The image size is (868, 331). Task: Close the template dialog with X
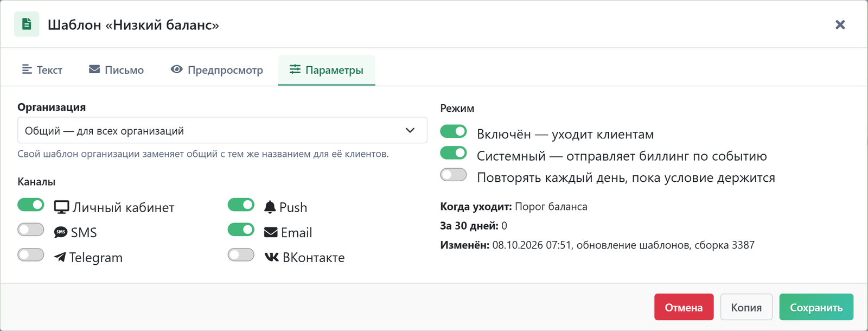pyautogui.click(x=840, y=24)
